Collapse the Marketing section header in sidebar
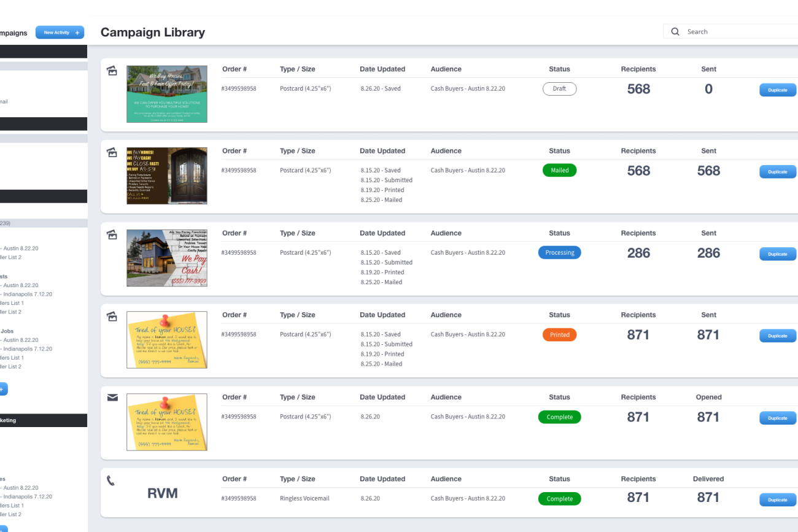Viewport: 798px width, 532px height. (43, 420)
